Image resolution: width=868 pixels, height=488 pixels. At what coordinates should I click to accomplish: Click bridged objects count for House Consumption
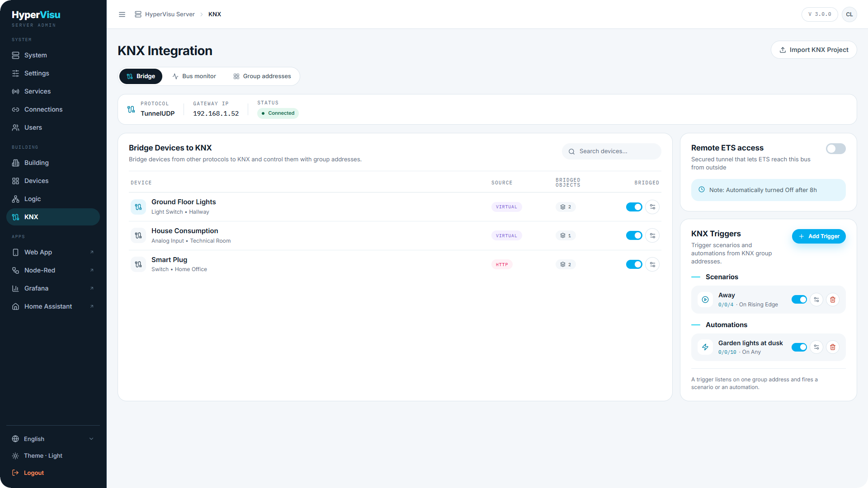(566, 236)
